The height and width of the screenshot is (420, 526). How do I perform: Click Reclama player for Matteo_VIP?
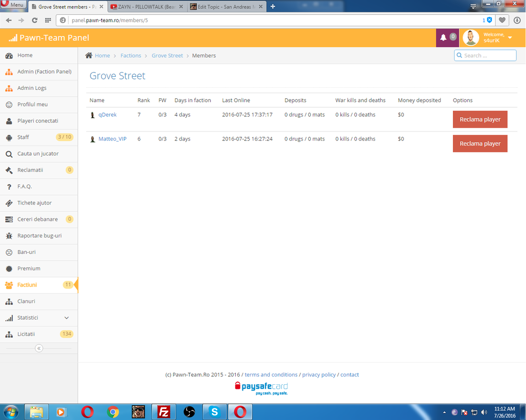click(480, 144)
